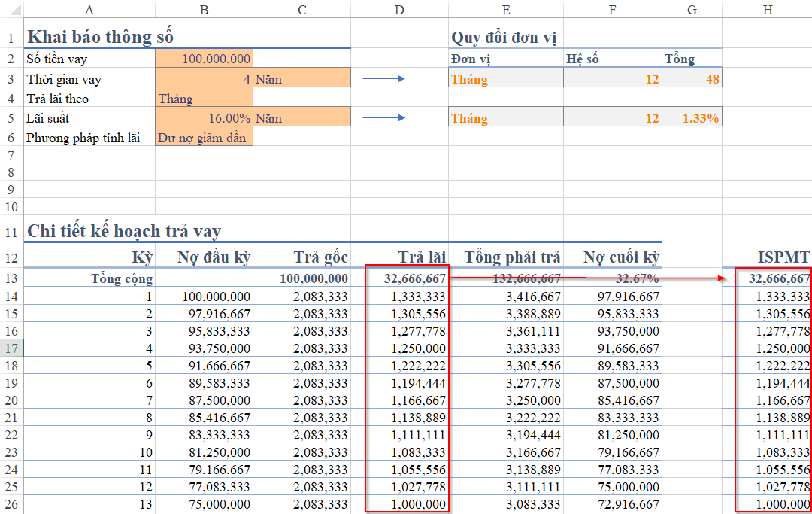The image size is (812, 514).
Task: Click opening debt cell 89,583,333 in period 6
Action: (x=204, y=383)
